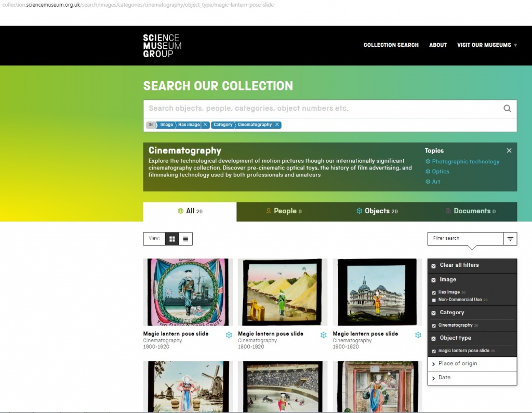Close the Cinematography description panel

pos(509,150)
